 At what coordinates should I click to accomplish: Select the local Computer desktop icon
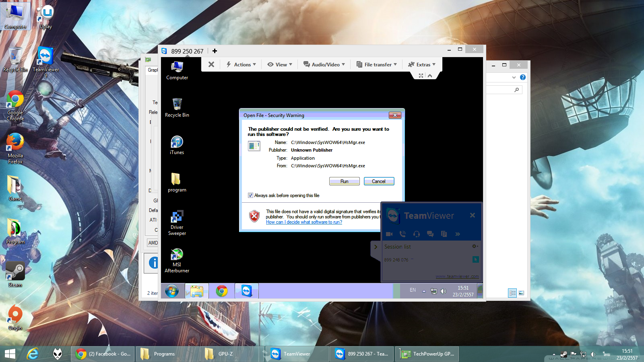(15, 16)
